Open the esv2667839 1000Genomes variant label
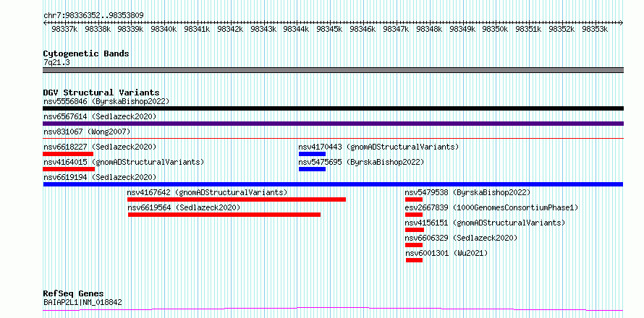 pos(491,207)
